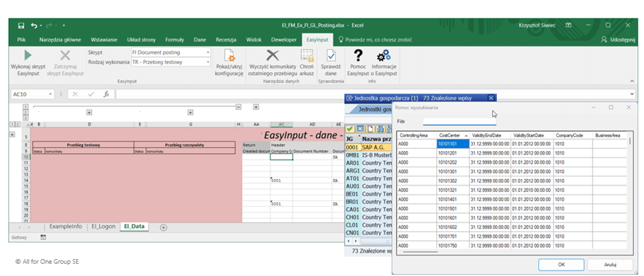Undo the last action in Excel
The height and width of the screenshot is (276, 644).
coord(34,25)
